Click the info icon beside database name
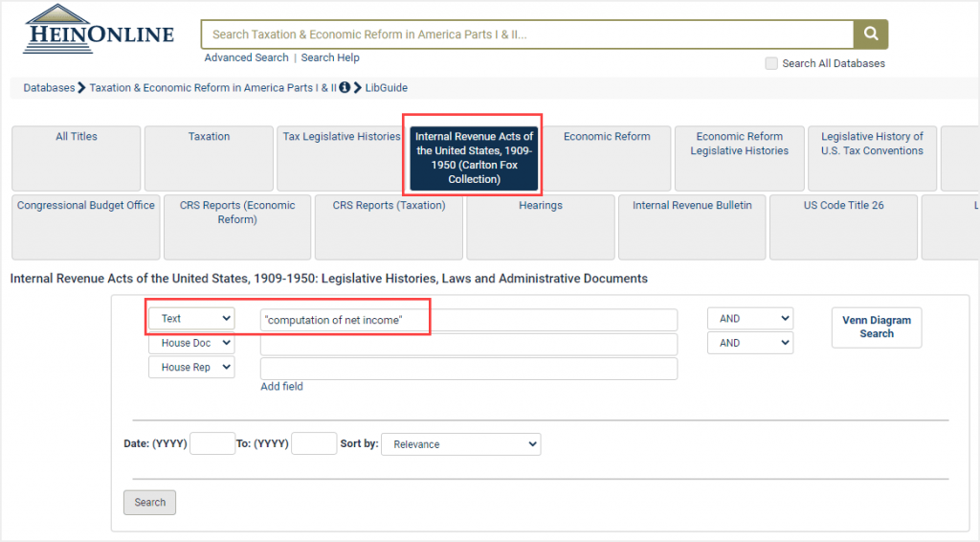This screenshot has width=980, height=542. pos(345,87)
